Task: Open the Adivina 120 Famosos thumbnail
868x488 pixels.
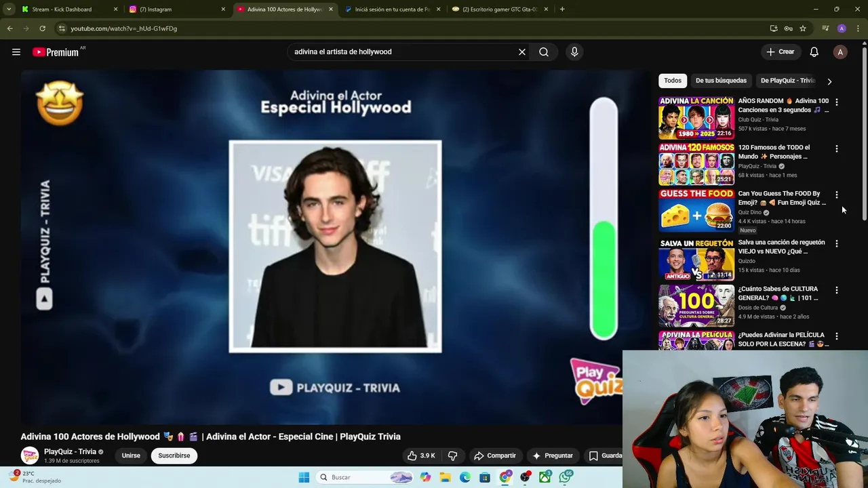Action: point(696,164)
